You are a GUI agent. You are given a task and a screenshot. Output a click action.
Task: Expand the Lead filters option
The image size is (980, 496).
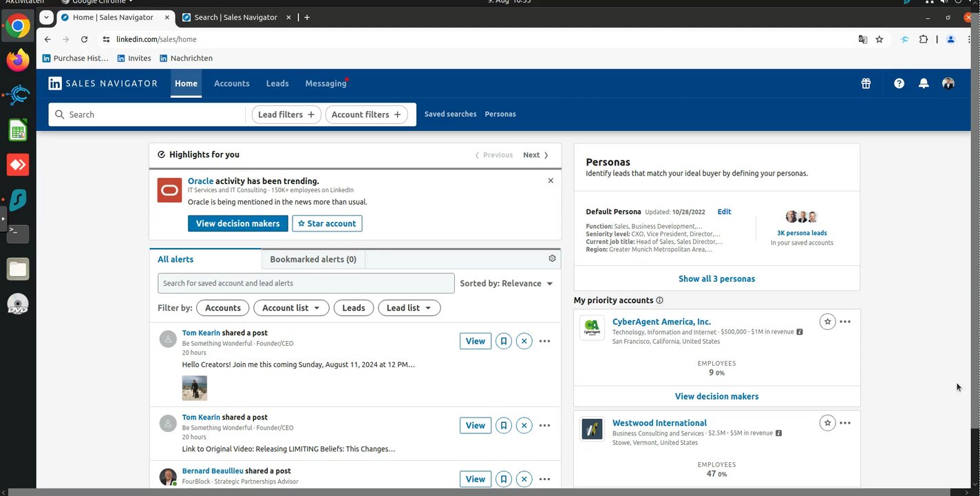pos(286,114)
